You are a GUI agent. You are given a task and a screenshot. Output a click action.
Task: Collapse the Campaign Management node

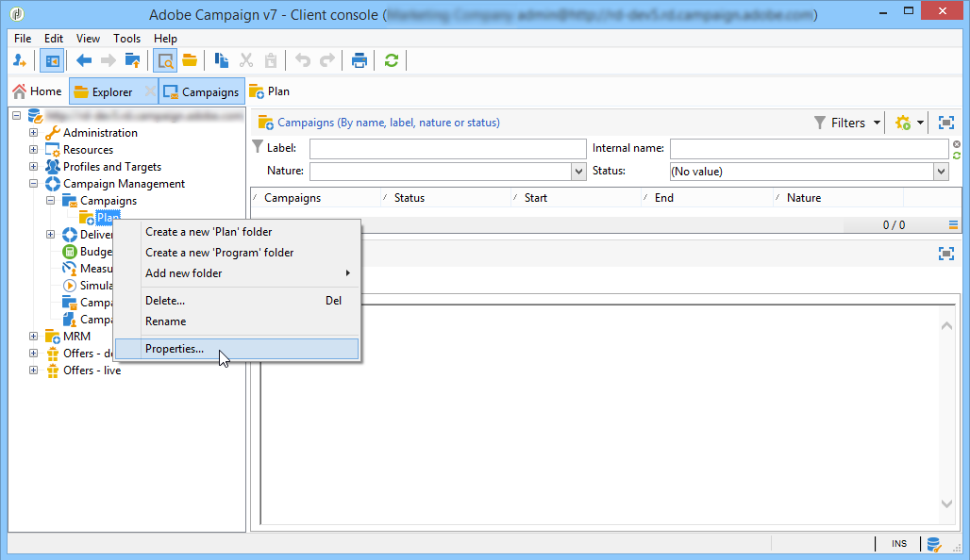click(33, 184)
